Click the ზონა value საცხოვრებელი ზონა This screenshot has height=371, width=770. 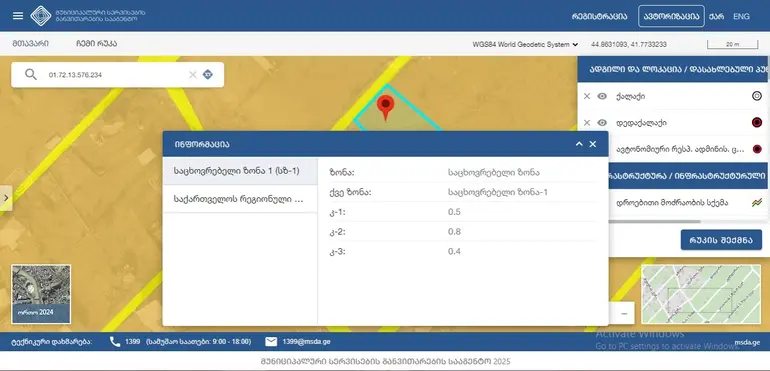(494, 172)
